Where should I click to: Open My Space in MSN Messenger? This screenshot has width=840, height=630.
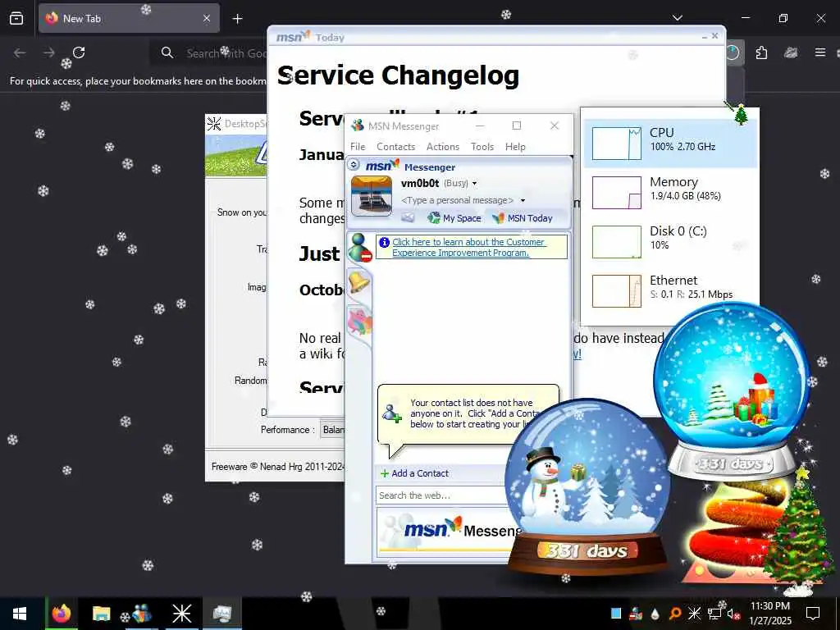click(x=454, y=218)
